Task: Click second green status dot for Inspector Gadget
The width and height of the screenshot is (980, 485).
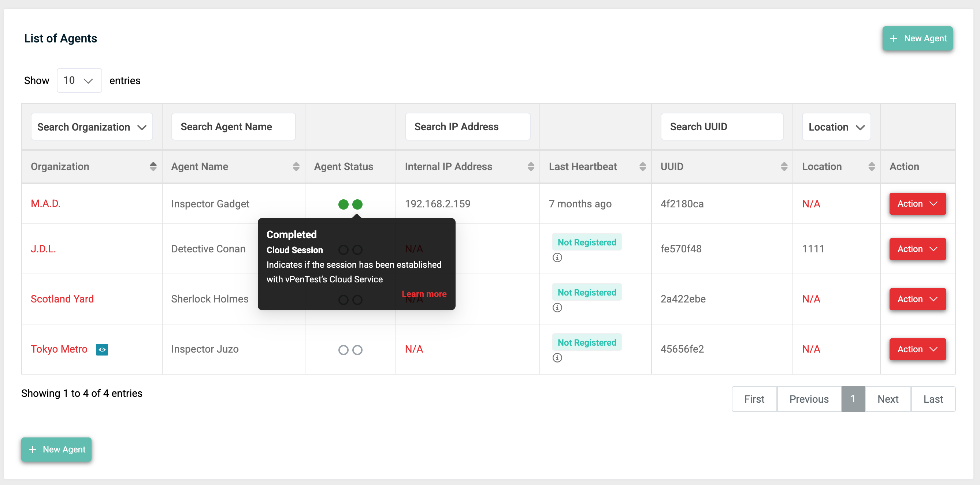Action: (357, 204)
